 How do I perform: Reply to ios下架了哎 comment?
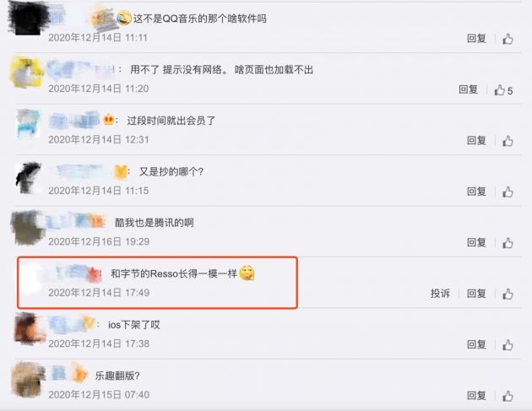tap(476, 344)
